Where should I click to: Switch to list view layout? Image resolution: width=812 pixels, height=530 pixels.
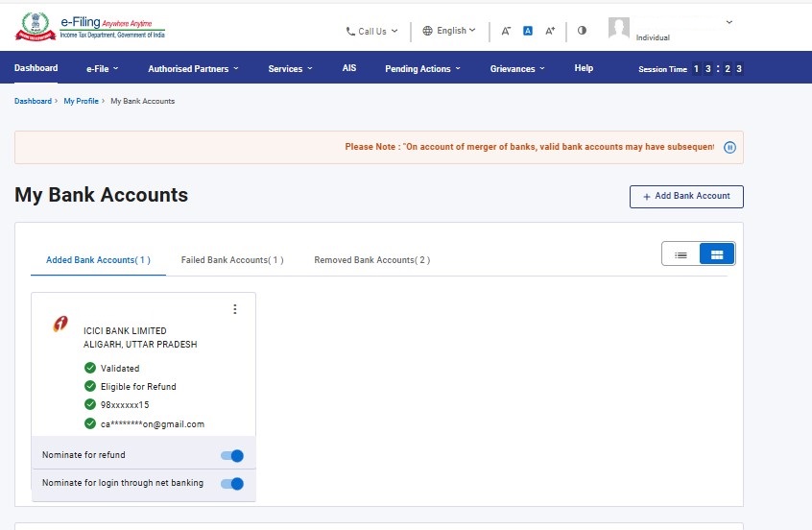(x=681, y=254)
